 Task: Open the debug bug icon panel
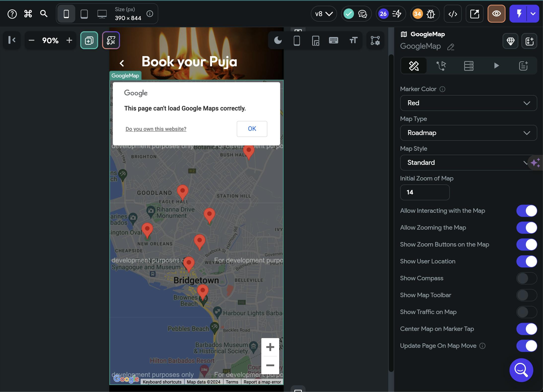(430, 14)
